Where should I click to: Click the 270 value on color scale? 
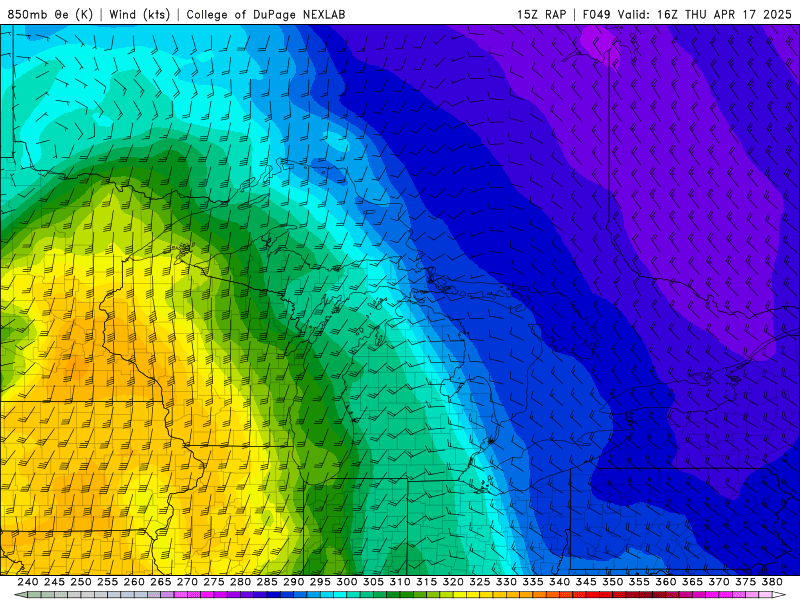pos(187,582)
